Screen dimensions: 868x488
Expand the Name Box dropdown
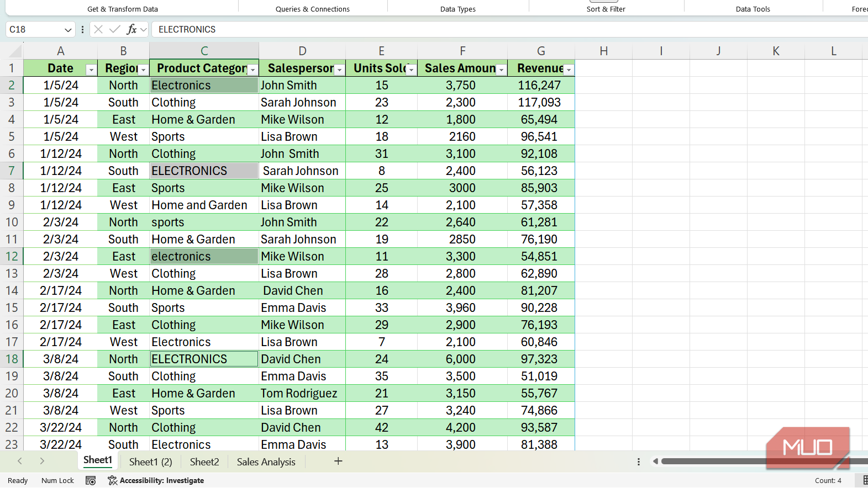click(68, 30)
